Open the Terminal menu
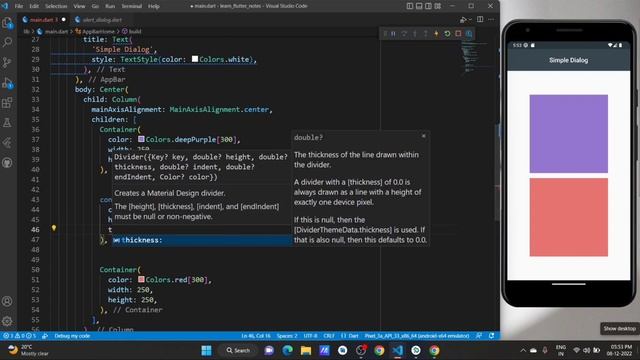Screen dimensions: 640x360 click(x=131, y=6)
